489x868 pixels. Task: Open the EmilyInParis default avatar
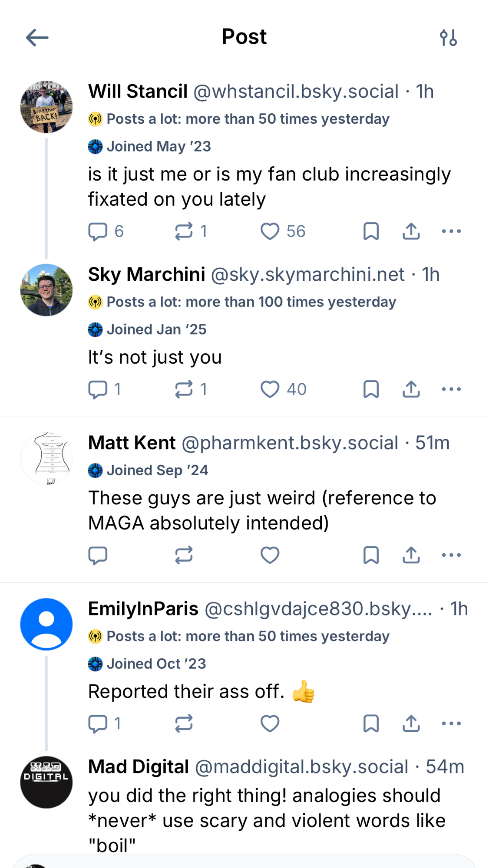coord(46,624)
